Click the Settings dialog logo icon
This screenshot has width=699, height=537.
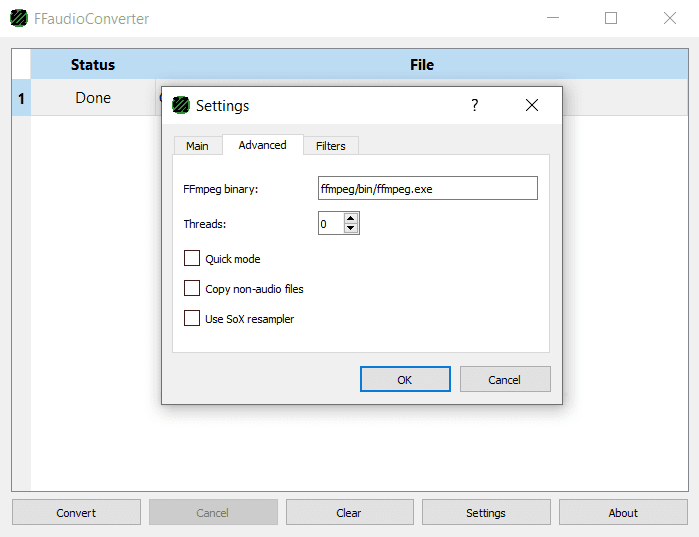(181, 105)
